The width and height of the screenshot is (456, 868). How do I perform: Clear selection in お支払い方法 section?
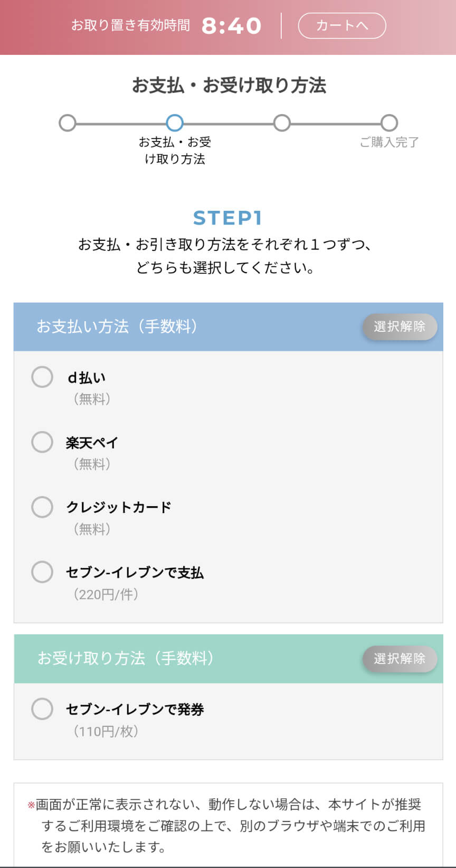pyautogui.click(x=400, y=326)
